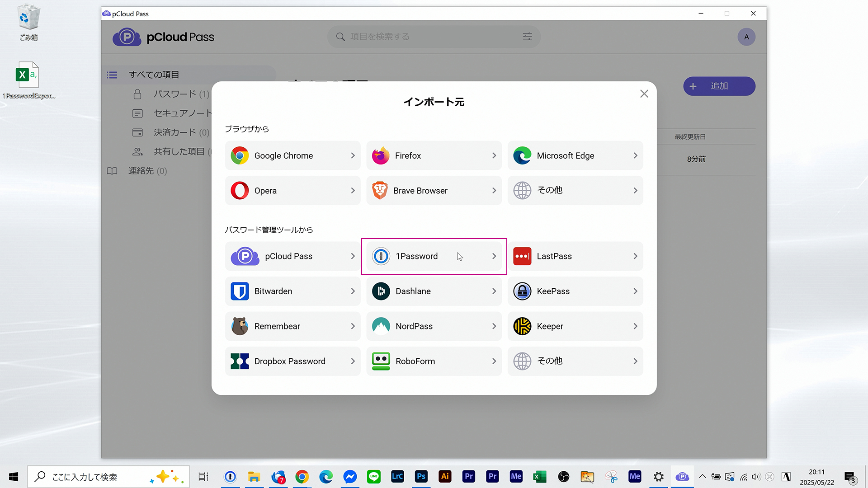Click the Remembear bear icon
Viewport: 868px width, 488px height.
pos(240,326)
